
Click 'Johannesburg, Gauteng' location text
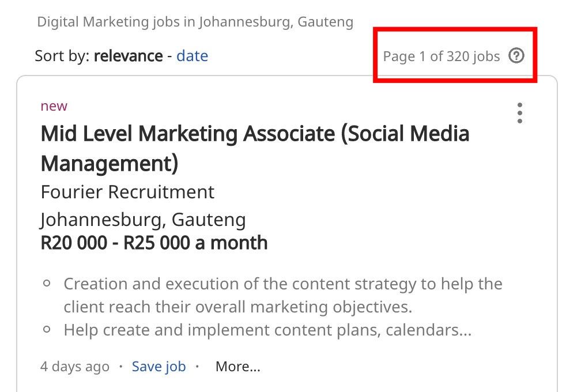tap(142, 220)
